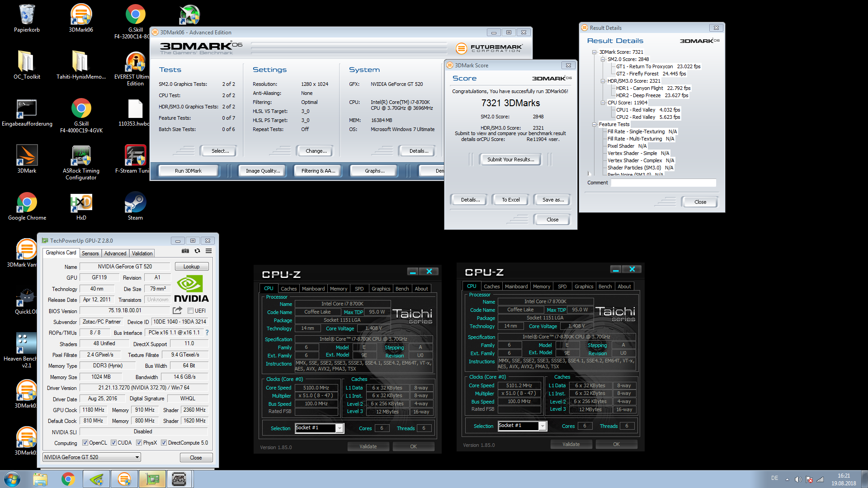The height and width of the screenshot is (488, 868).
Task: Click the GPU-Z refresh arrows icon
Action: tap(197, 251)
